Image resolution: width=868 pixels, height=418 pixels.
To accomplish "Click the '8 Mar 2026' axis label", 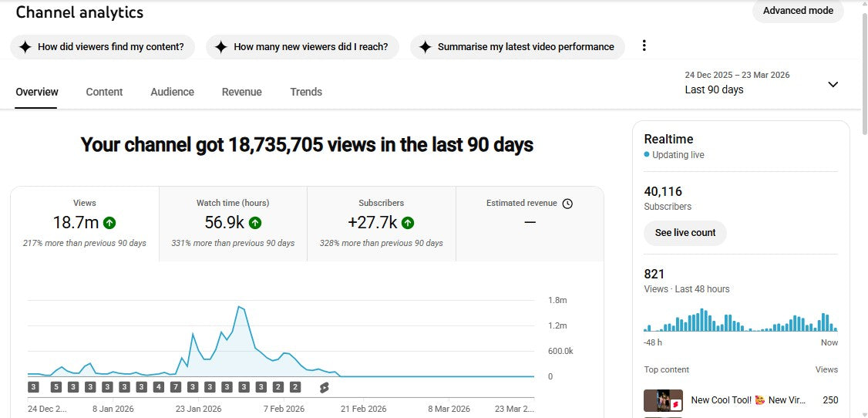I will click(449, 410).
